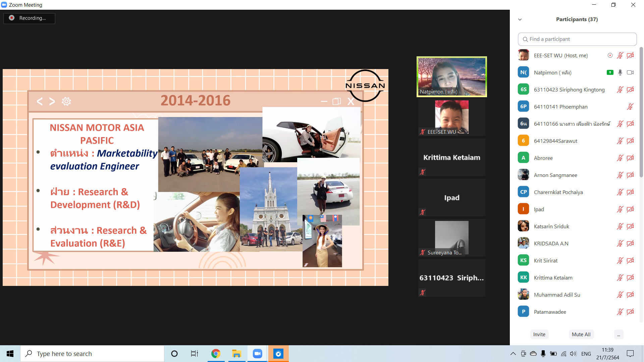The image size is (644, 362).
Task: Collapse the Participants panel chevron
Action: (520, 19)
